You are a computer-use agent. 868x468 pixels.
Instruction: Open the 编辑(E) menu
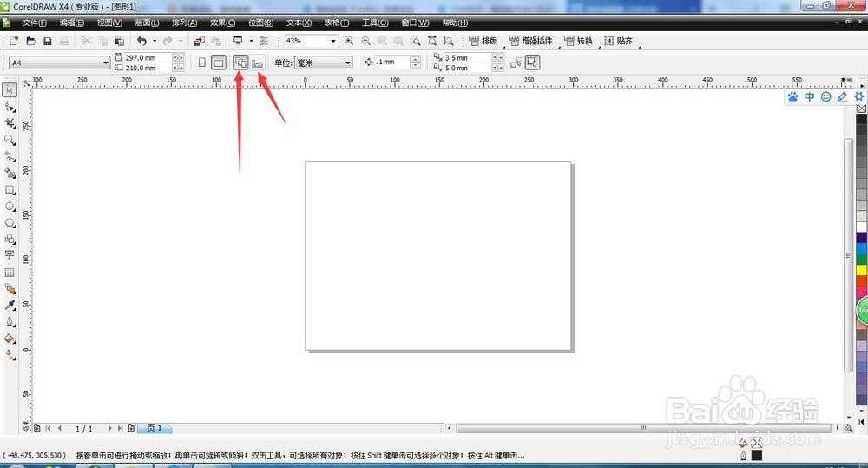72,23
